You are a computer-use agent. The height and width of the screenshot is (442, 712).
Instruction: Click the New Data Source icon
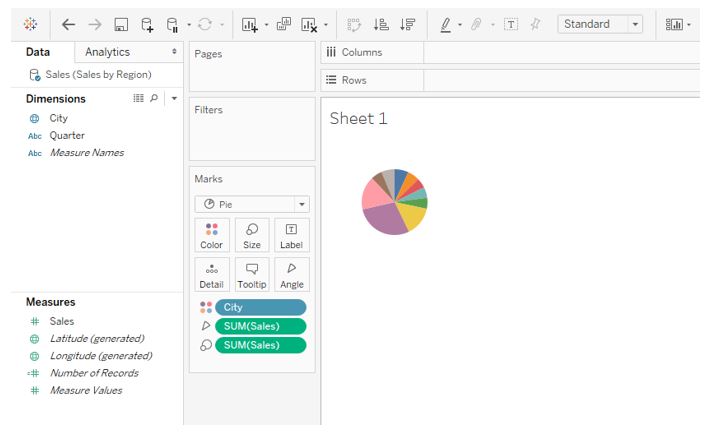[x=147, y=25]
